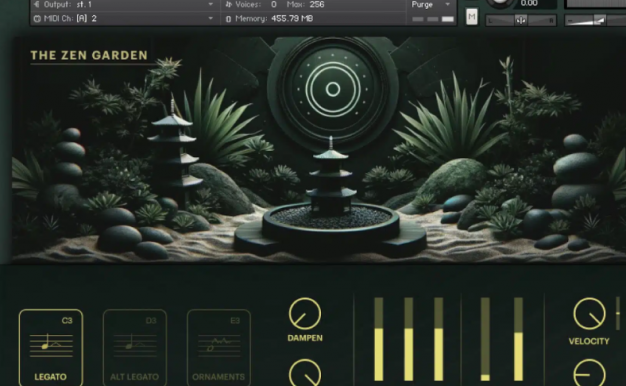Click the MIDI port icon before MIDI Ch
Viewport: 626px width, 386px height.
(37, 18)
